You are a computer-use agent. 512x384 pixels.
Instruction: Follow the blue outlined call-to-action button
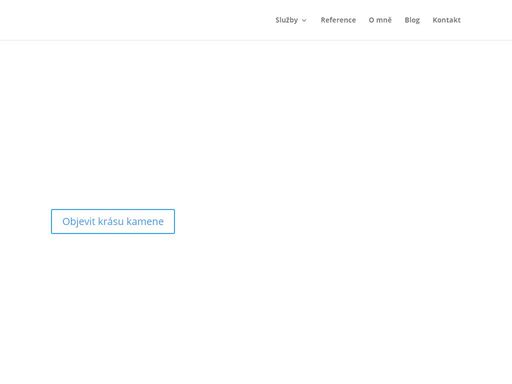coord(113,221)
